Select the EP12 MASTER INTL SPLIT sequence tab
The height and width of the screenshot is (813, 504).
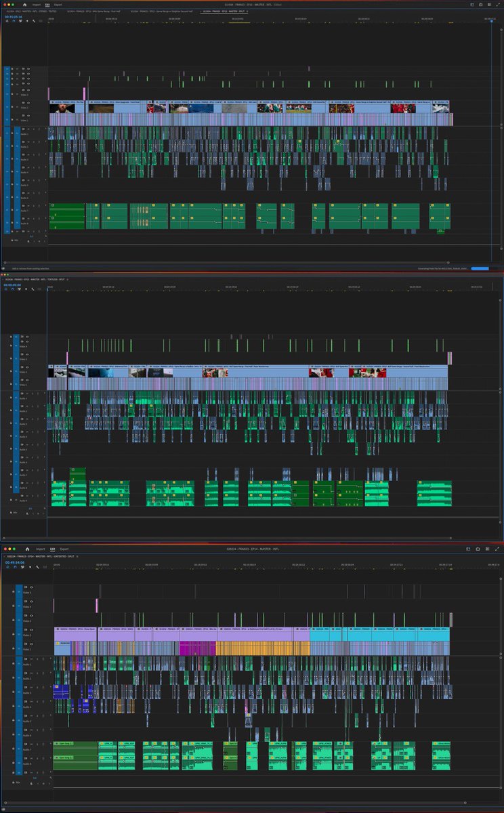pyautogui.click(x=224, y=11)
